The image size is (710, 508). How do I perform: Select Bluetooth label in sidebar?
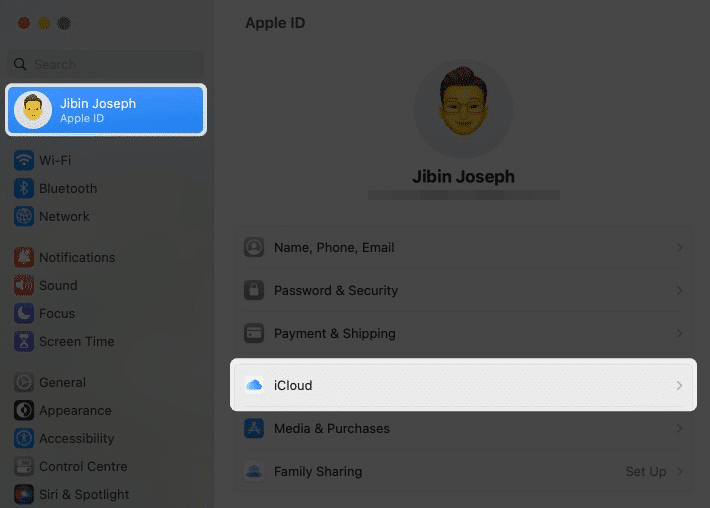pos(68,188)
